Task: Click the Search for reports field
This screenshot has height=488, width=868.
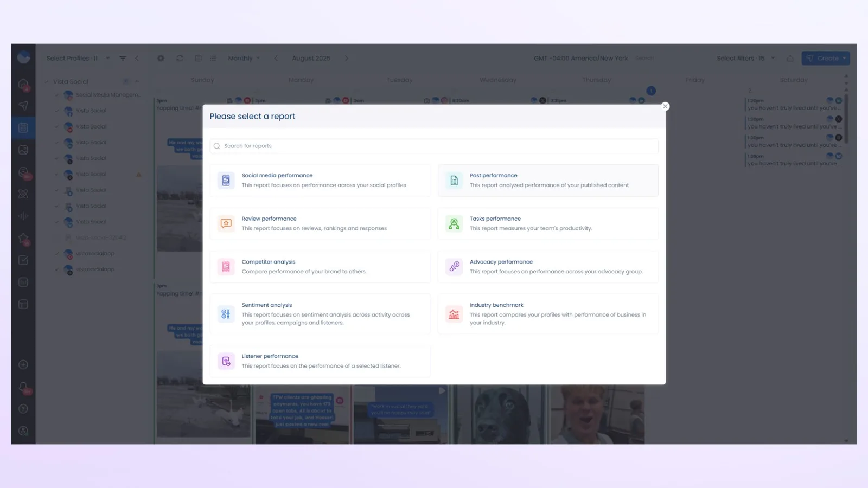Action: point(434,146)
